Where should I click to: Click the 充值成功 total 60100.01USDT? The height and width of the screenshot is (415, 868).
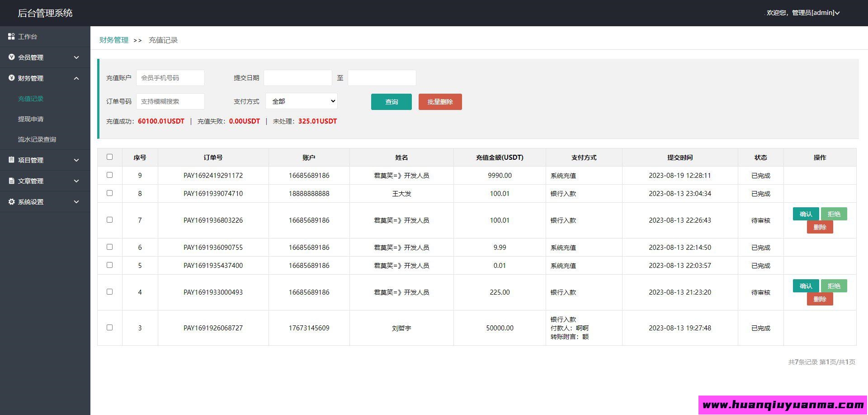click(x=161, y=121)
